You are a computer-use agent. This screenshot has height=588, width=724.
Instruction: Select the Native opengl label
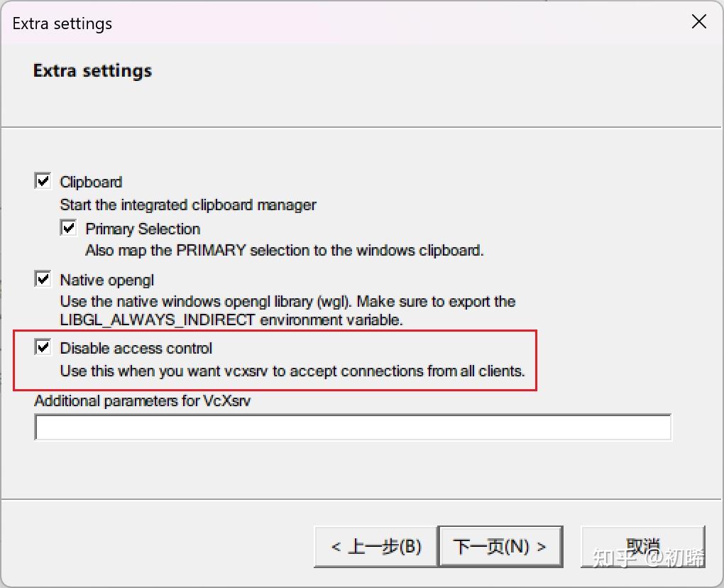coord(106,279)
